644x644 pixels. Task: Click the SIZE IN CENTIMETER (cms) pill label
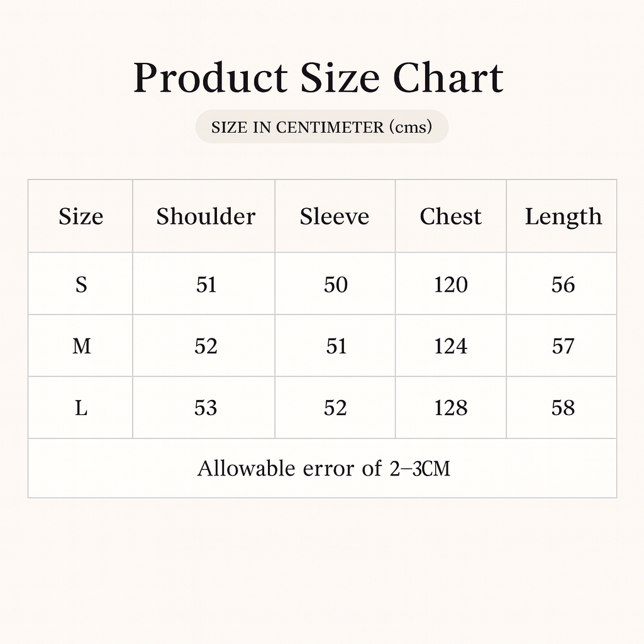tap(322, 127)
